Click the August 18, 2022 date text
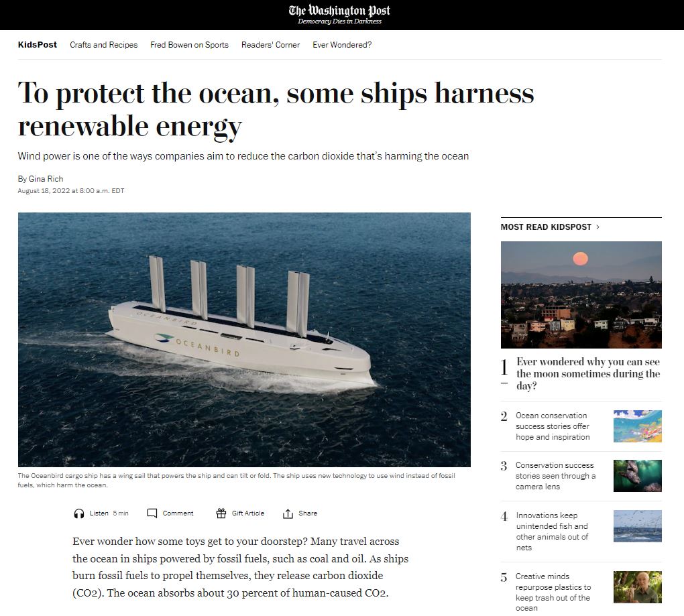The height and width of the screenshot is (616, 684). coord(71,190)
